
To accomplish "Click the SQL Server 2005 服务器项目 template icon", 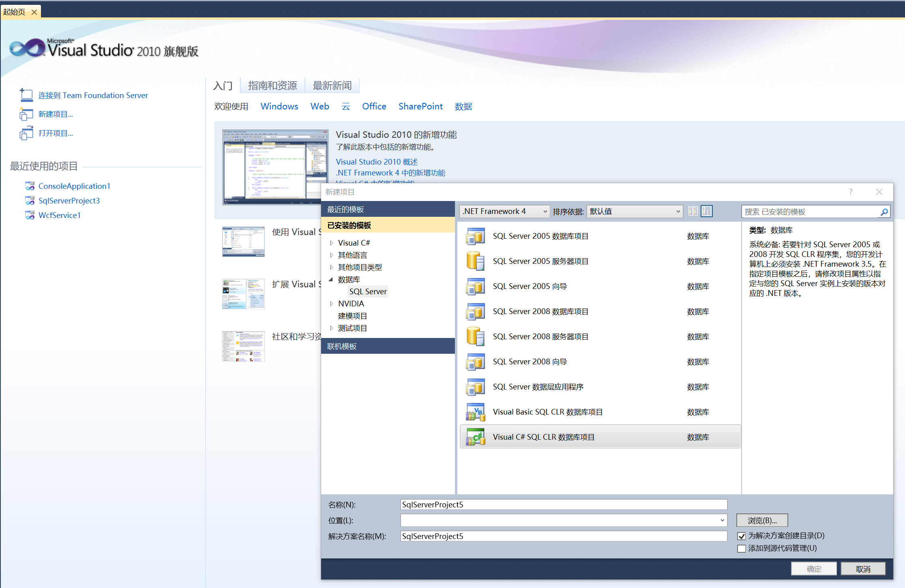I will (475, 261).
